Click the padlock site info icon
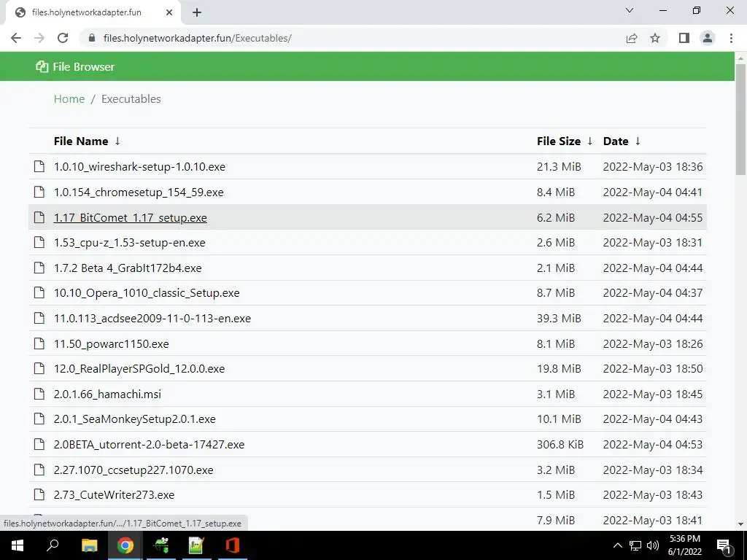The height and width of the screenshot is (560, 747). coord(92,38)
